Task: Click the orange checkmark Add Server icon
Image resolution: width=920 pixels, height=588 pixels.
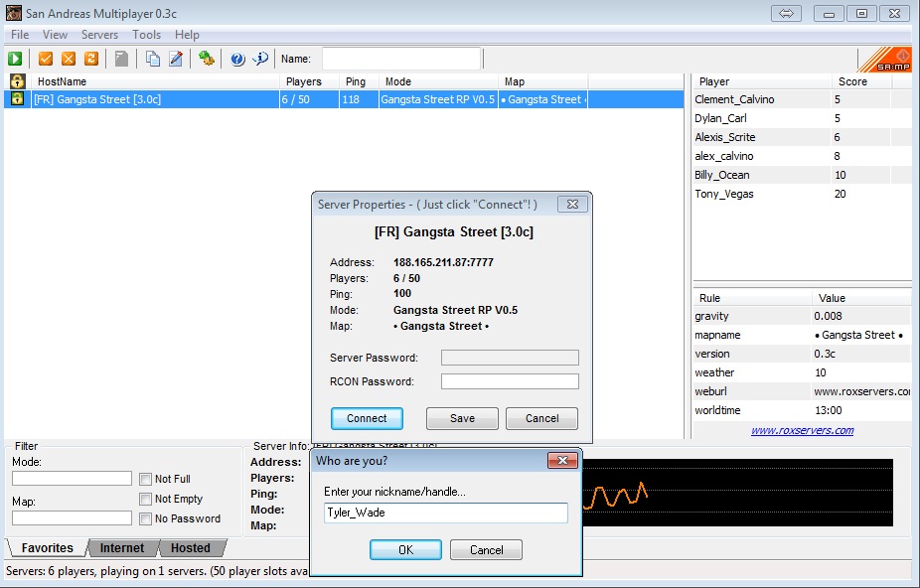Action: tap(45, 59)
